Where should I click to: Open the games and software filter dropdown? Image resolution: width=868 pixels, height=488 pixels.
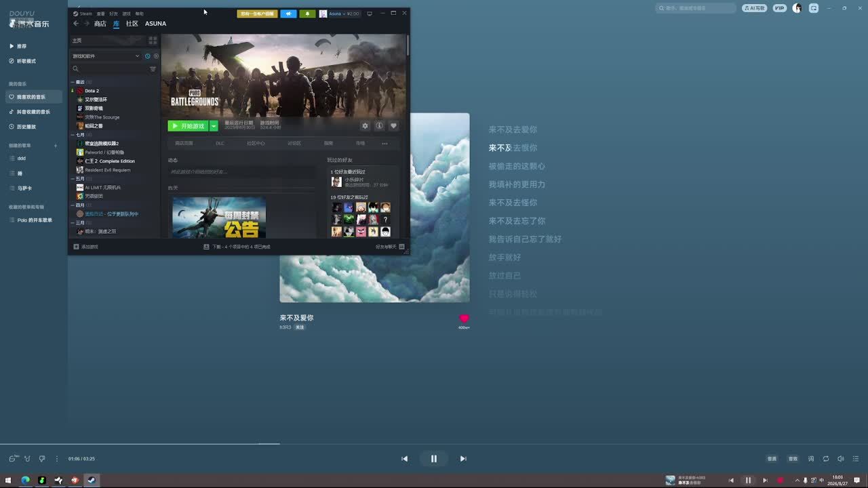tap(106, 56)
